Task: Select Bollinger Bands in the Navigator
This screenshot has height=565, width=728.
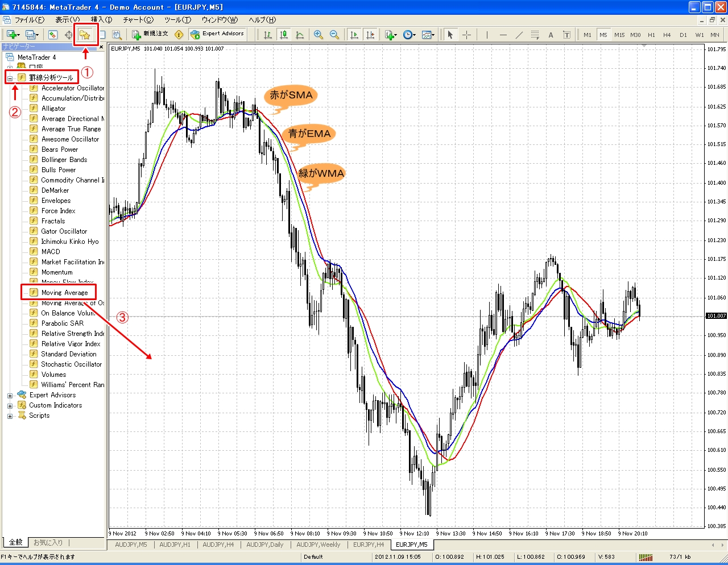Action: [x=64, y=160]
